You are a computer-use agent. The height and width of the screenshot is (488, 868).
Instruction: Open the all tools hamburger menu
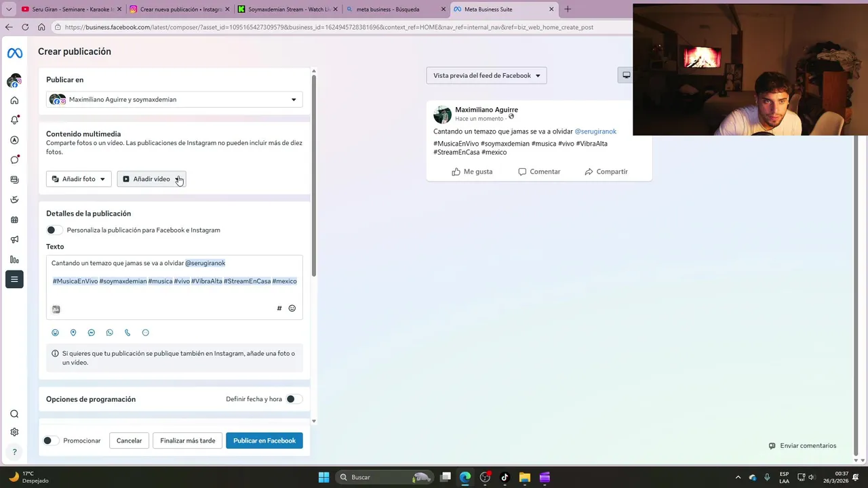(x=14, y=279)
